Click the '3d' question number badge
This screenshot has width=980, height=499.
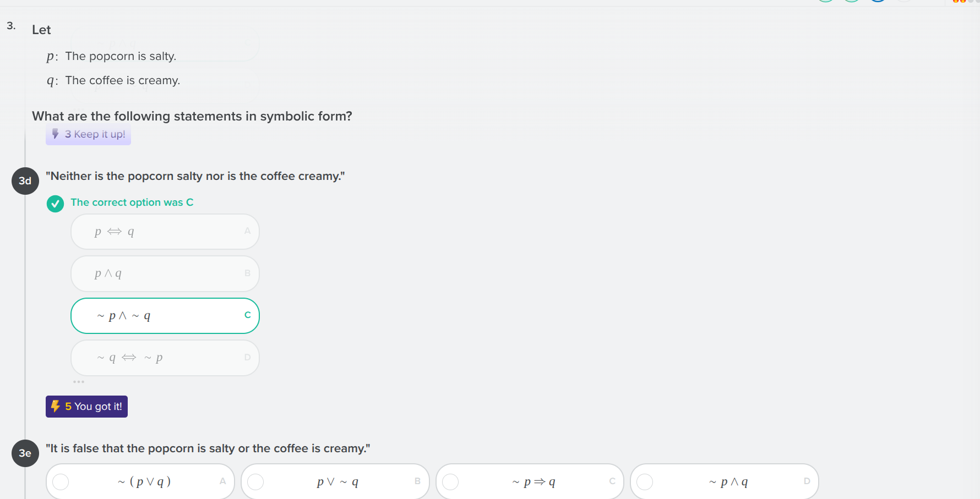tap(25, 180)
